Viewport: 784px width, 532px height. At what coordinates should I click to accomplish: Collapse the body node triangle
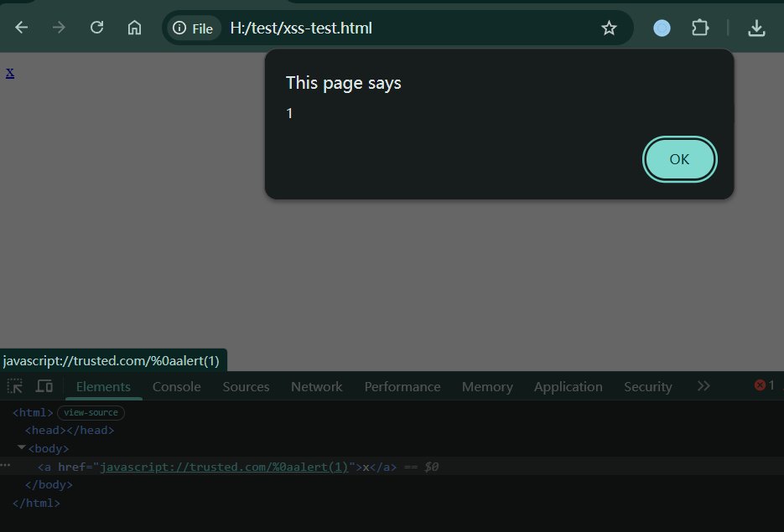pos(21,447)
